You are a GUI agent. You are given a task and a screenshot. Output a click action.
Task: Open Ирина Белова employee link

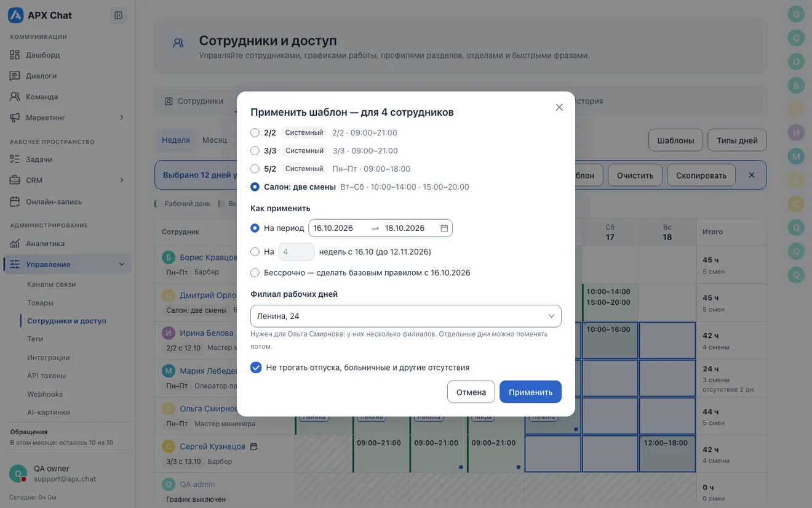click(207, 333)
